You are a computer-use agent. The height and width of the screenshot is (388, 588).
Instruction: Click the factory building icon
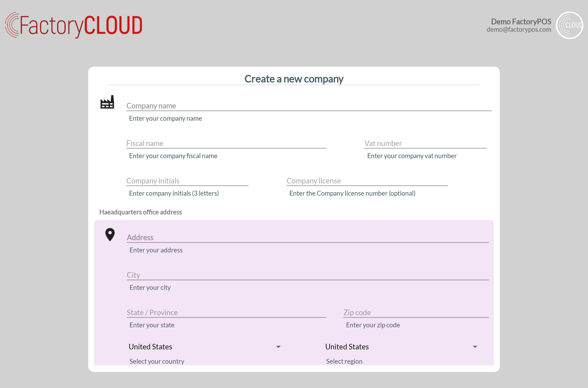[x=107, y=102]
